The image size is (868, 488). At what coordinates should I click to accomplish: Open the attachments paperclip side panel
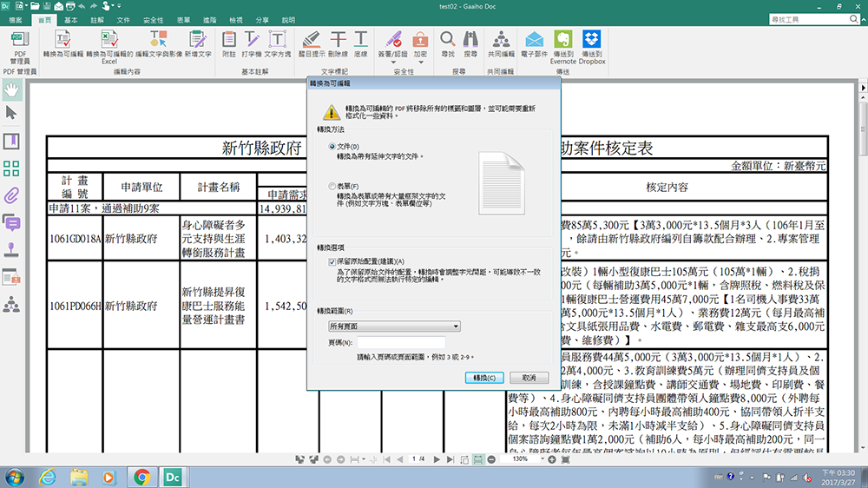tap(12, 195)
